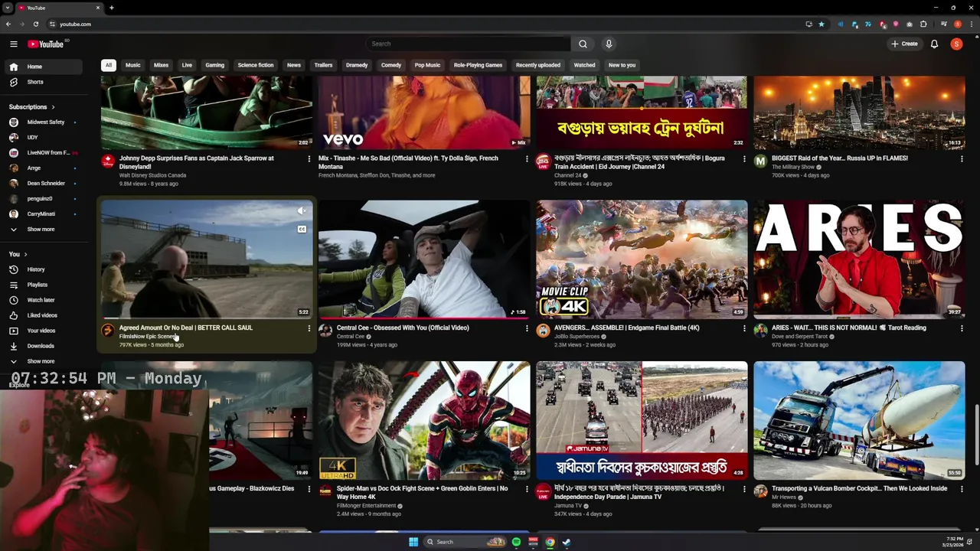Open Steam from the taskbar

coord(567,542)
